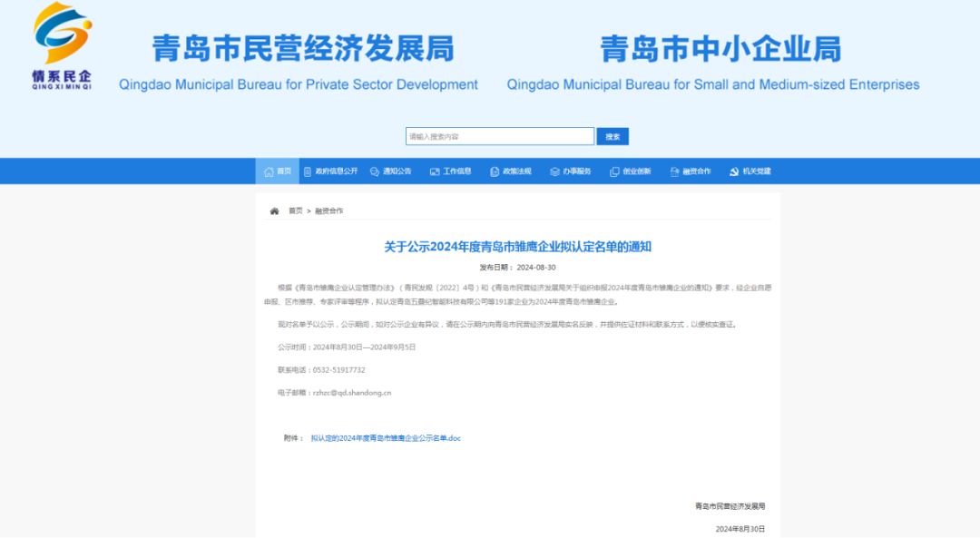Click the 通知公告 chat bubble icon
The height and width of the screenshot is (538, 980).
pos(375,171)
